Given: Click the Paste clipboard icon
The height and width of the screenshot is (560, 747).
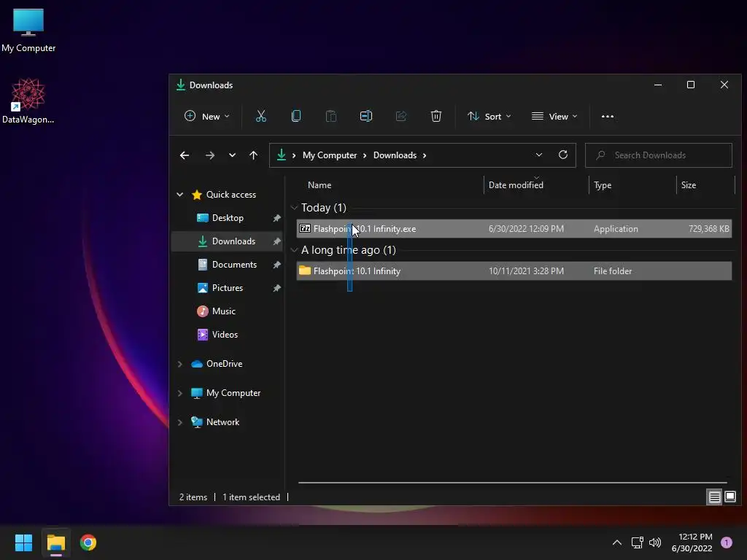Looking at the screenshot, I should (x=330, y=116).
